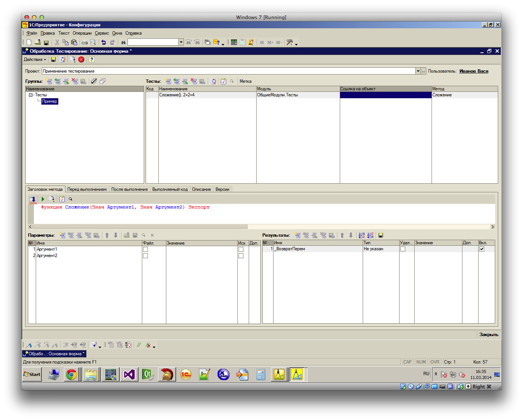Delete group with red-X icon in Группы
Image resolution: width=523 pixels, height=420 pixels.
pyautogui.click(x=75, y=81)
